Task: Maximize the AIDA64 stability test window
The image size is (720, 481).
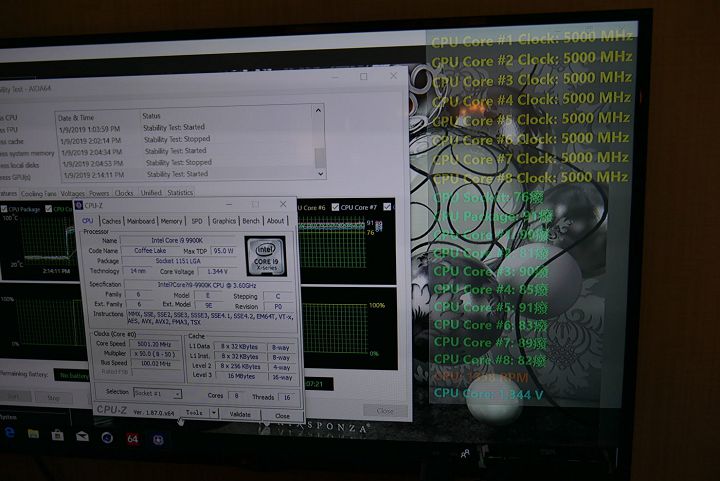Action: (364, 77)
